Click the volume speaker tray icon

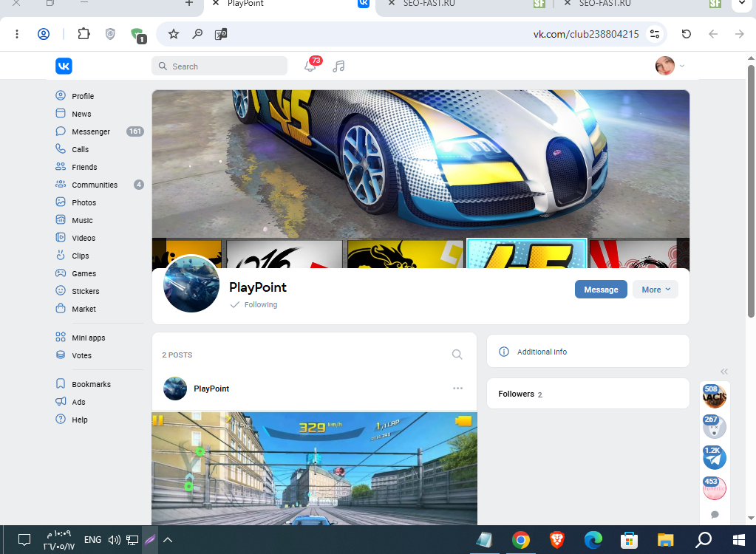coord(115,540)
